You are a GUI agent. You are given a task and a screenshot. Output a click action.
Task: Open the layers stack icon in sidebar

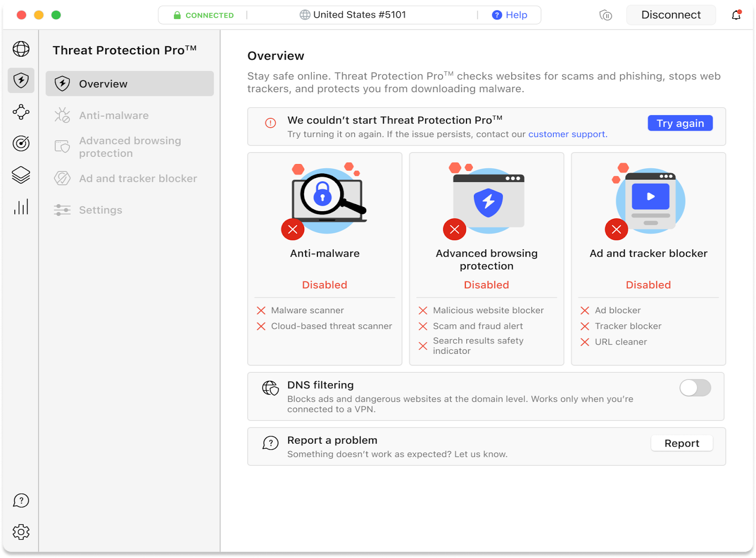[x=21, y=175]
